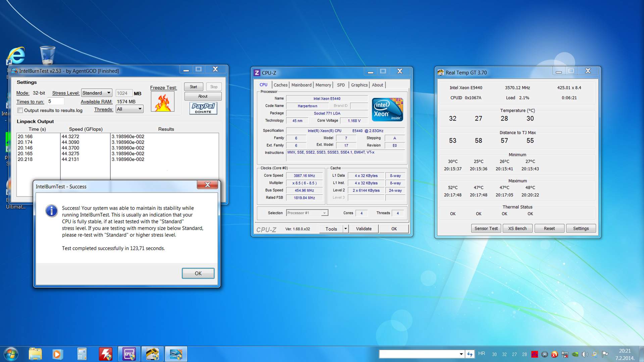The width and height of the screenshot is (644, 362).
Task: Click the Validate button in CPU-Z
Action: 363,229
